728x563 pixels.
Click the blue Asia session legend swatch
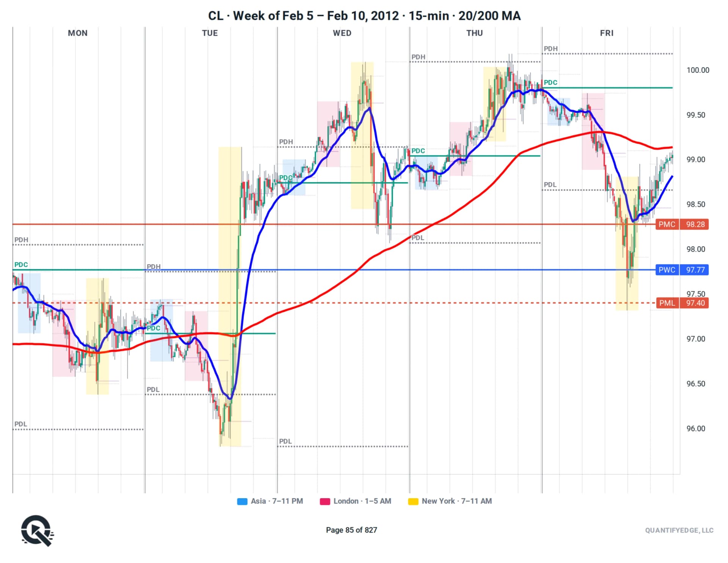click(242, 502)
